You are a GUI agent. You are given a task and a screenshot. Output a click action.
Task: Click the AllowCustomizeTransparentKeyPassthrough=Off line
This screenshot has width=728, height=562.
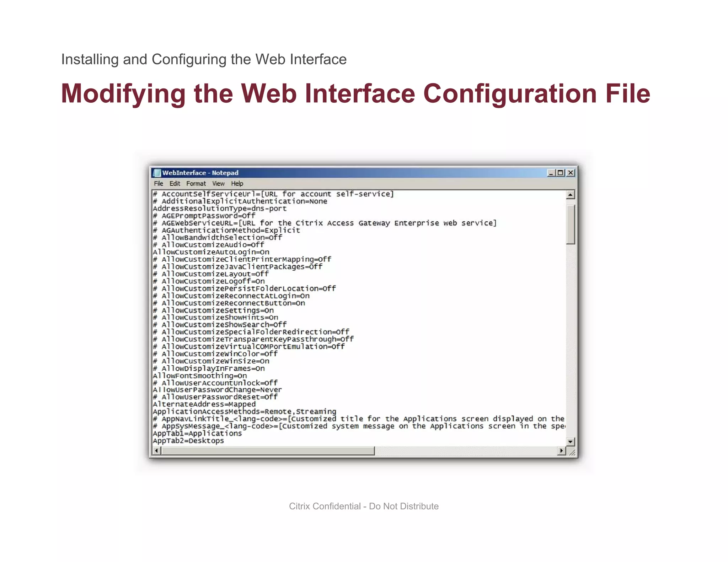(x=253, y=339)
